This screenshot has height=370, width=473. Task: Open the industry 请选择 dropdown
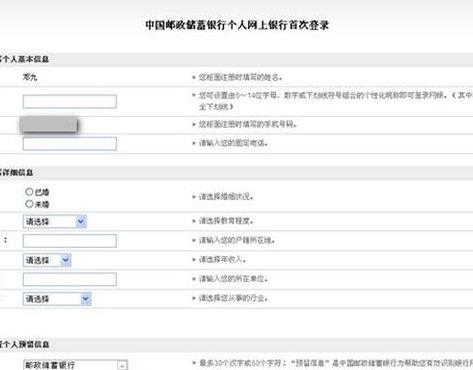57,299
